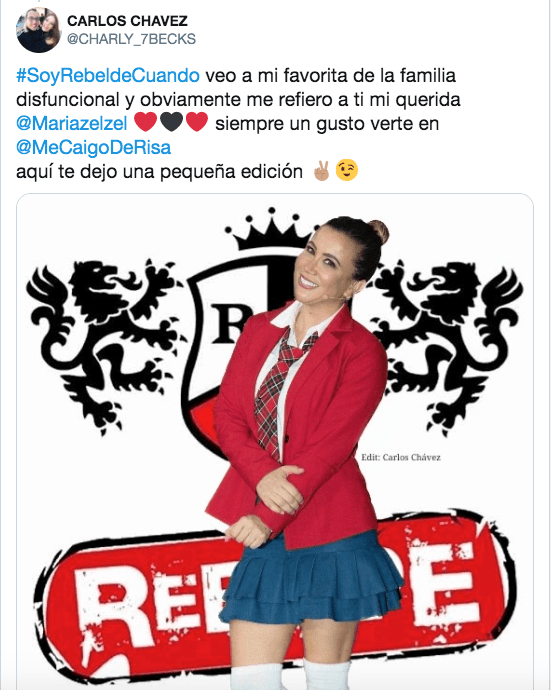Click the winking face emoji
Image resolution: width=551 pixels, height=690 pixels.
click(347, 171)
